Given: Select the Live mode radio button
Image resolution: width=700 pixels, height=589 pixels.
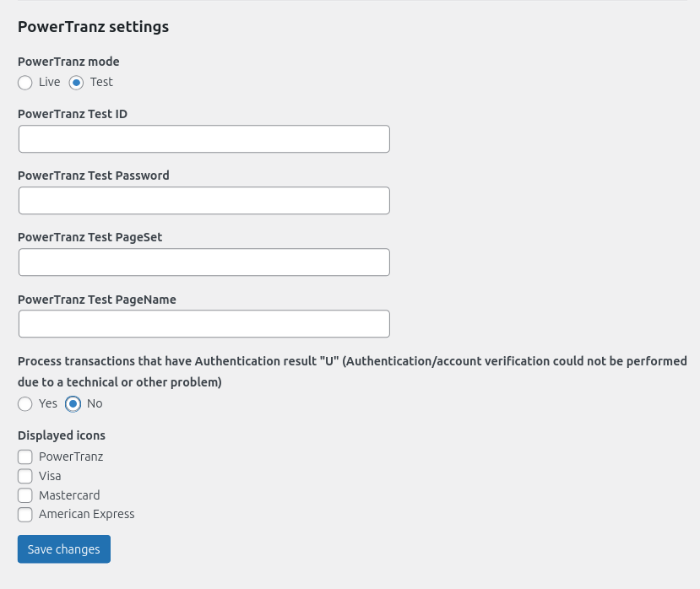Looking at the screenshot, I should (25, 83).
